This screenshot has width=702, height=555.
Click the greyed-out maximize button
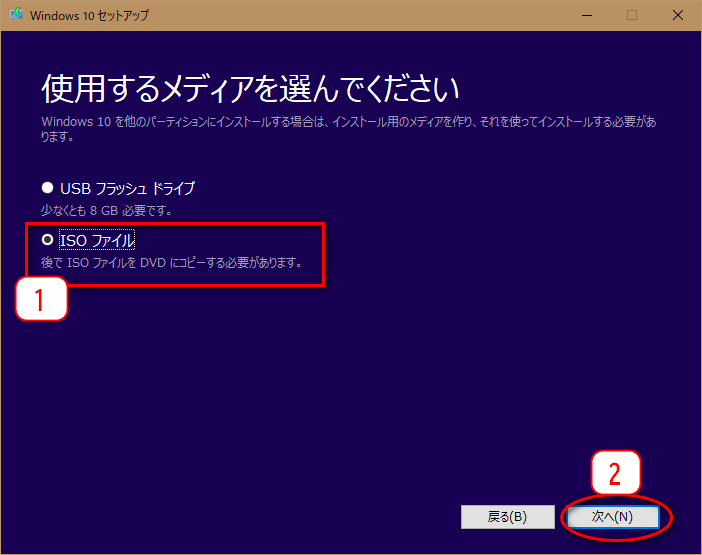point(631,15)
